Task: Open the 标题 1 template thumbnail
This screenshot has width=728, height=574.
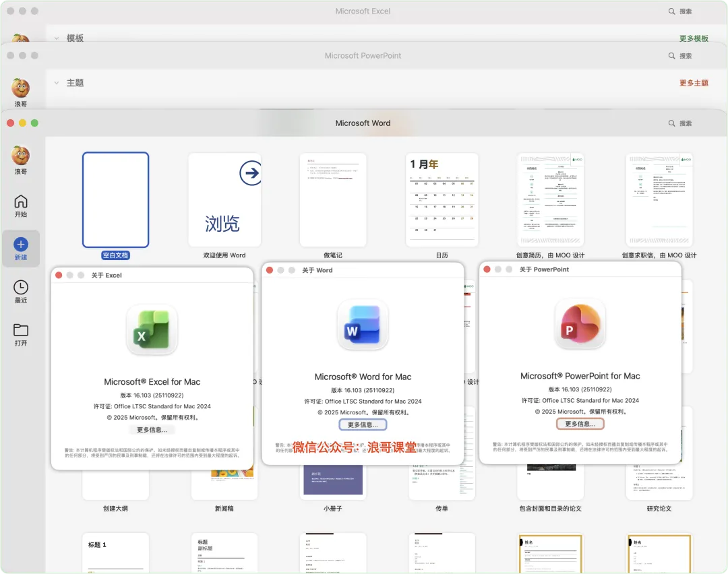Action: pos(116,553)
